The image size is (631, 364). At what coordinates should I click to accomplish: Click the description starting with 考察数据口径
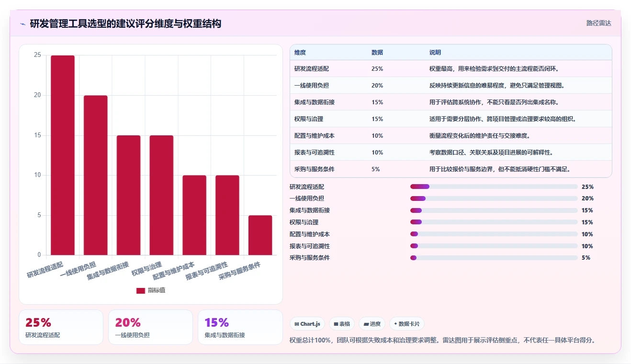tap(491, 153)
